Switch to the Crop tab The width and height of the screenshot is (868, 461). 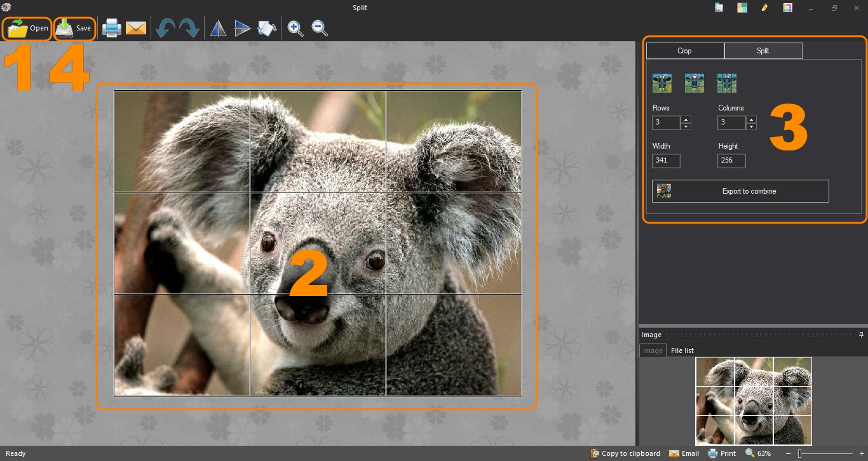point(684,51)
